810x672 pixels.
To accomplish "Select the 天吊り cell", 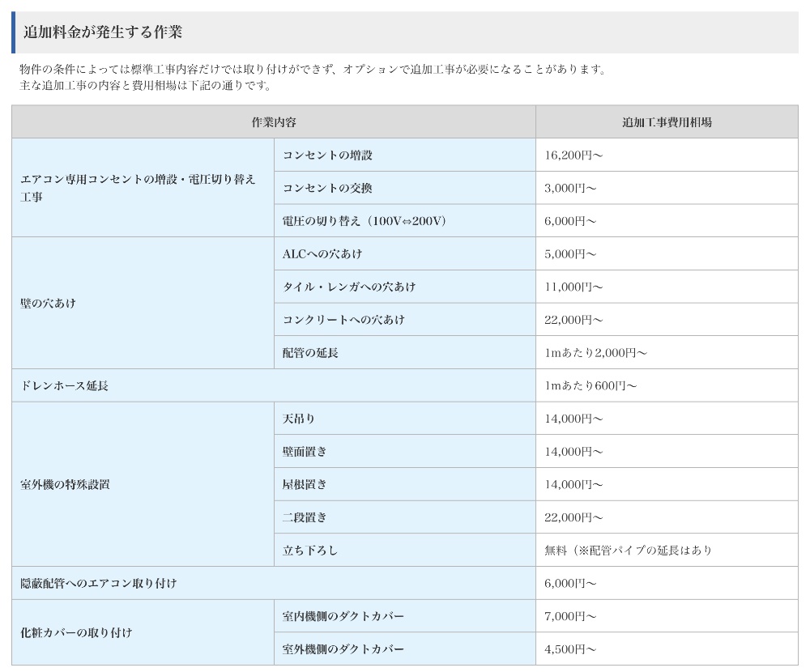I will pyautogui.click(x=299, y=419).
